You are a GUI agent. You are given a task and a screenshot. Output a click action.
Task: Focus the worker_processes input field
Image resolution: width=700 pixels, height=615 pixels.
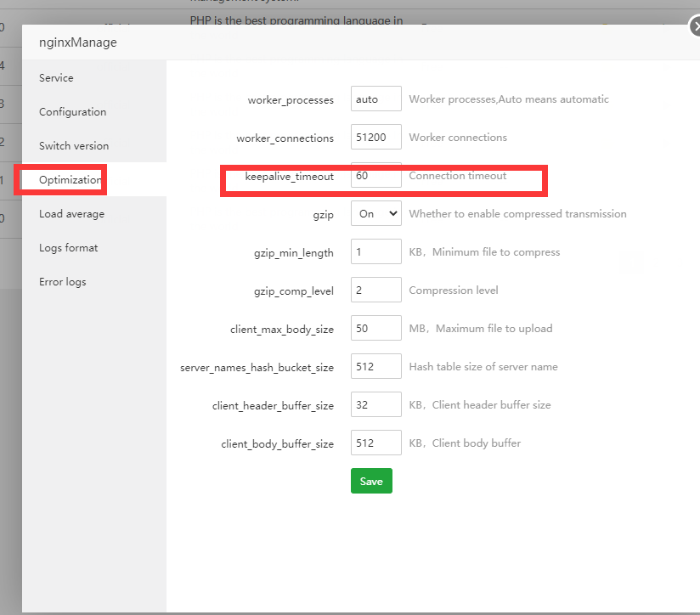point(375,99)
